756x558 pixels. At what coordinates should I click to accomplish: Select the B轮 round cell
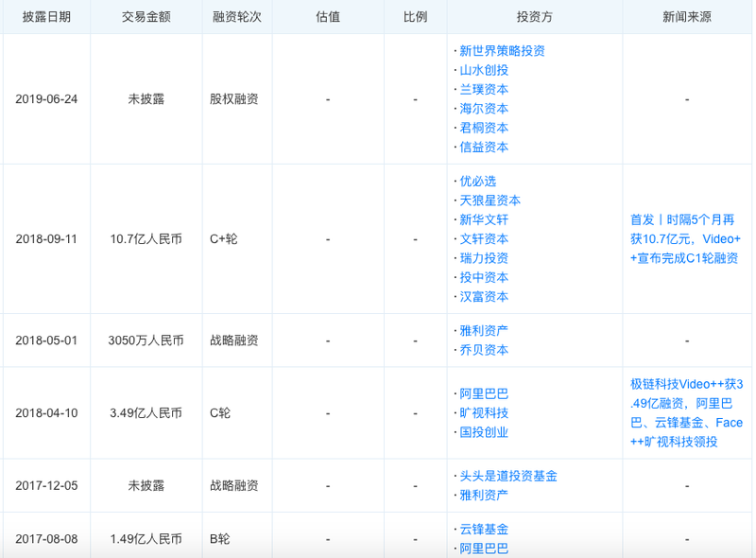(220, 539)
